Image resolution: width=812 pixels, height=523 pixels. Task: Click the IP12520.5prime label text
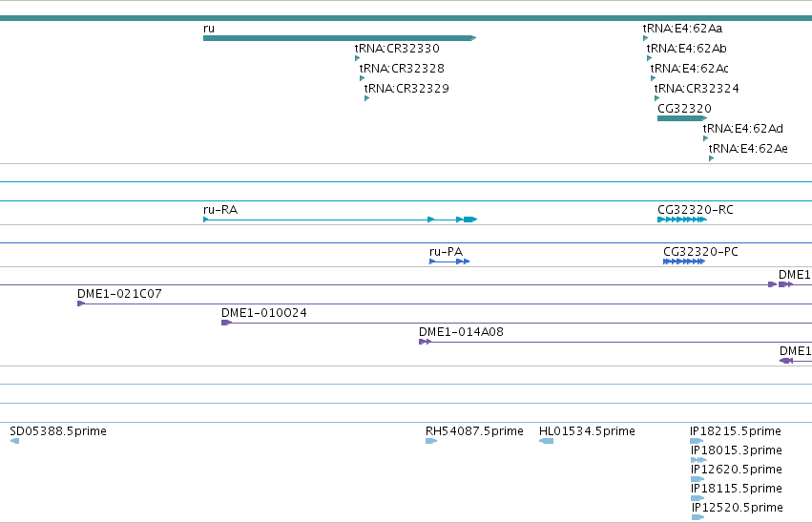(738, 508)
